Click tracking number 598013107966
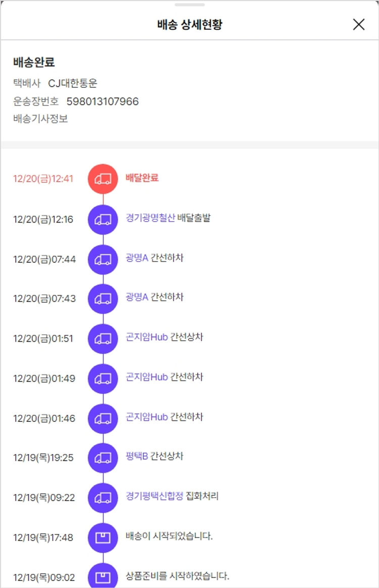The image size is (379, 588). tap(103, 101)
